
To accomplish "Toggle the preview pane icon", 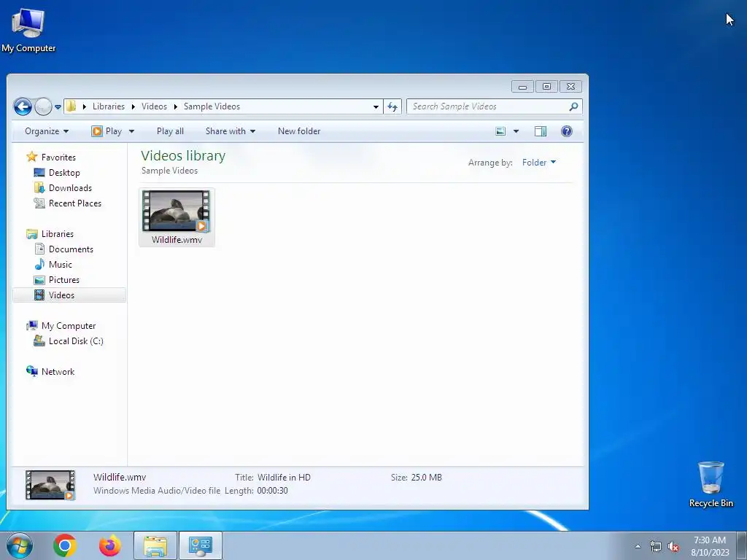I will 541,131.
